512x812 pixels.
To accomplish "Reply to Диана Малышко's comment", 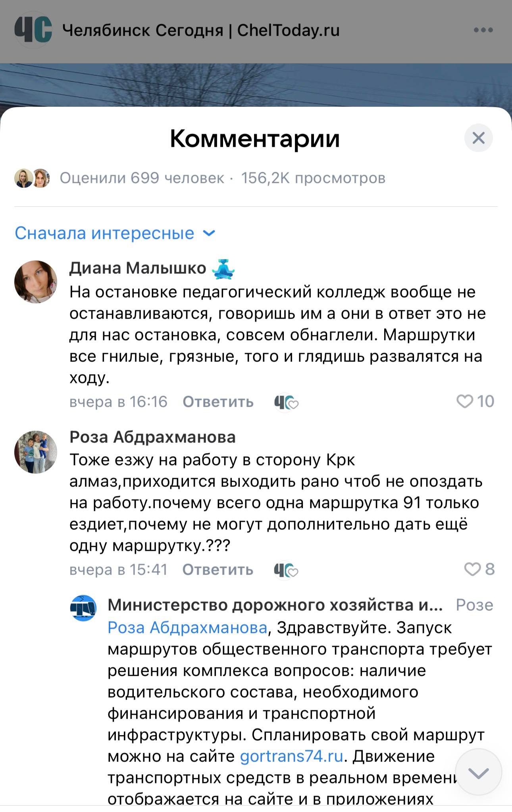I will [x=218, y=402].
